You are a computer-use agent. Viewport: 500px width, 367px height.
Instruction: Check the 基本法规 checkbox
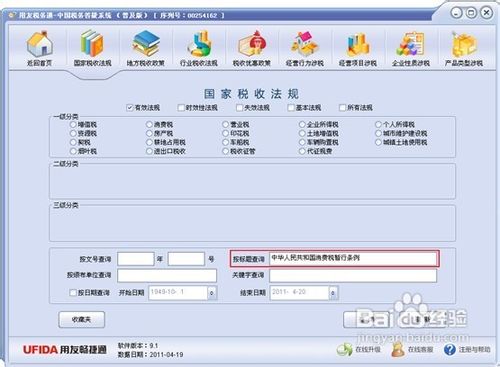[x=291, y=108]
